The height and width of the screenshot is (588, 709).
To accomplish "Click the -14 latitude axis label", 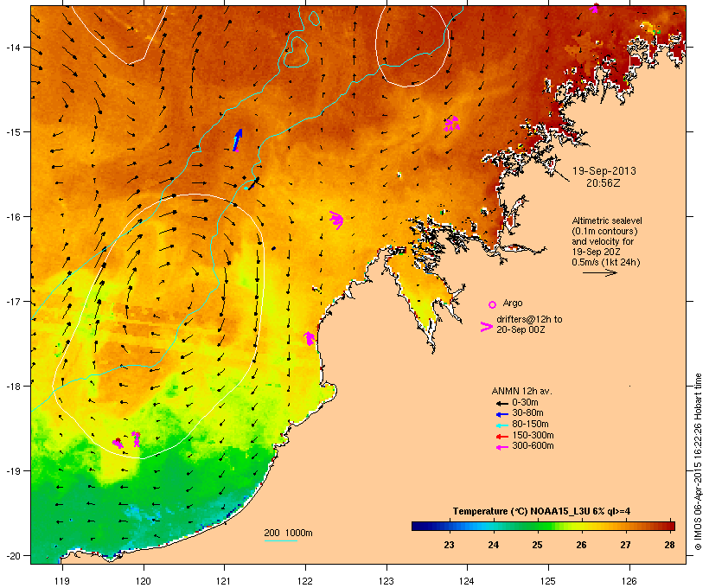I will 12,47.
